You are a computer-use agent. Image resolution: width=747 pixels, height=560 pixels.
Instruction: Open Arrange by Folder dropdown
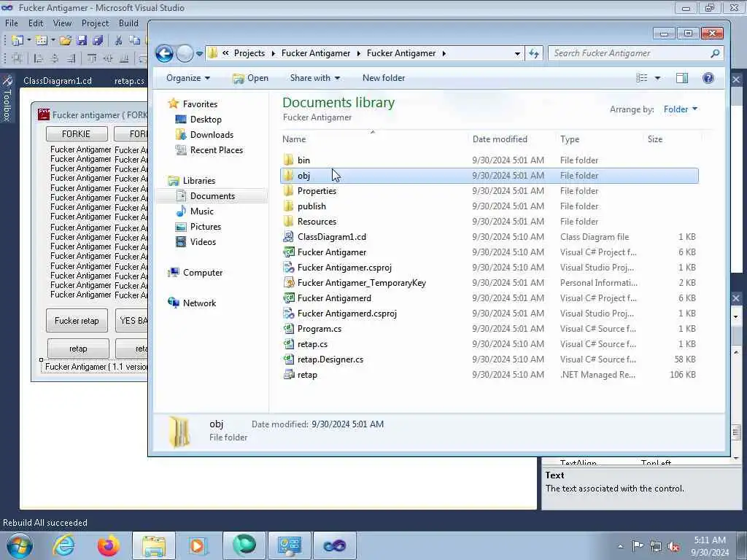(681, 109)
